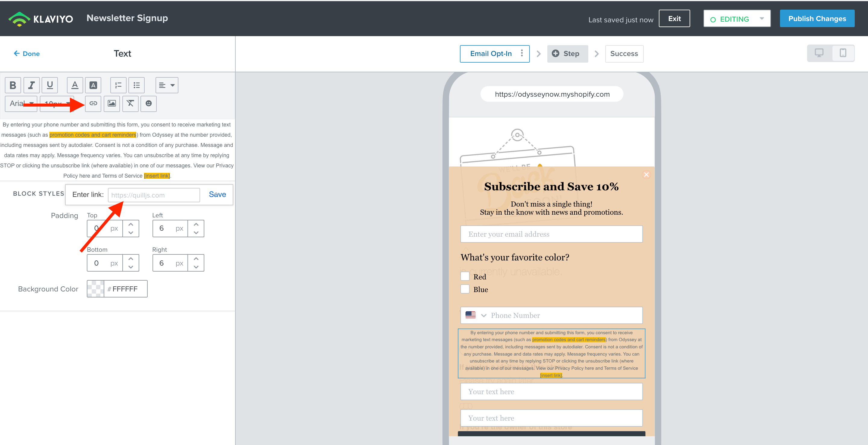
Task: Click the Top padding input
Action: point(105,229)
